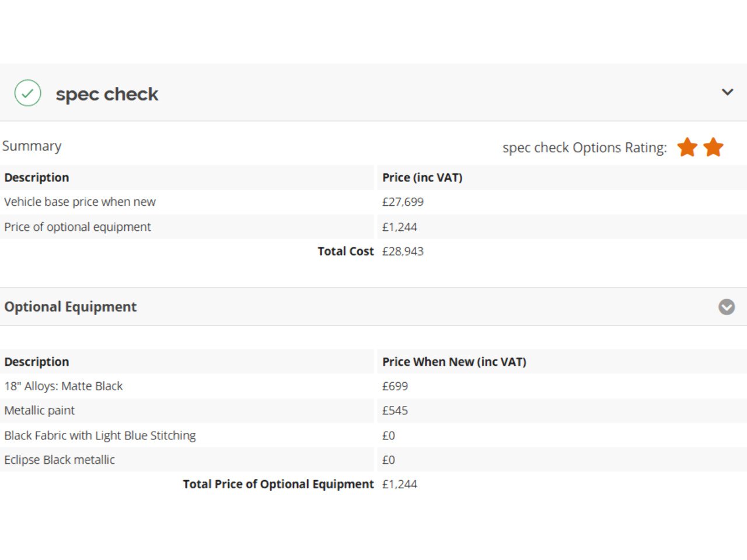This screenshot has width=747, height=560.
Task: Click the Optional Equipment section title
Action: point(71,307)
